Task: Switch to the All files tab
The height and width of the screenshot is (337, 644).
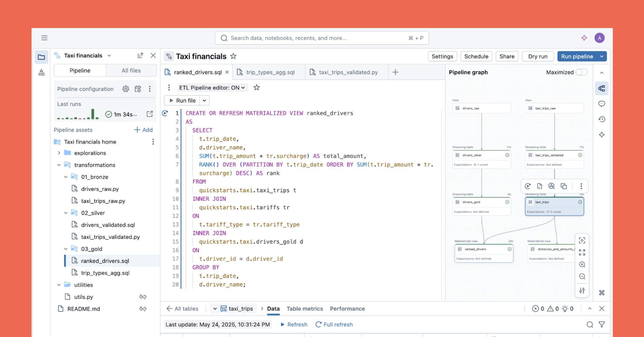Action: coord(131,70)
